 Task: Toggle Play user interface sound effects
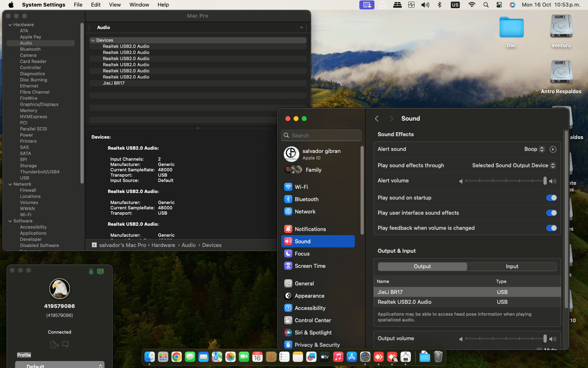pos(551,213)
